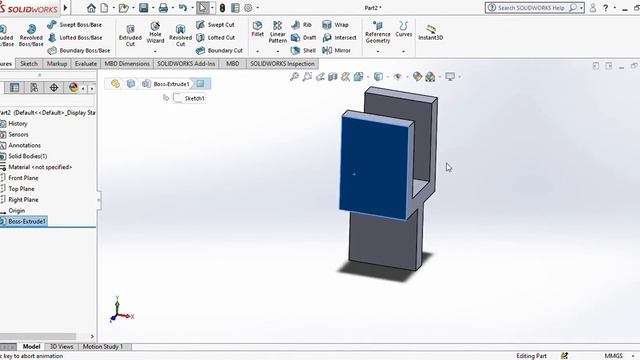Click the Open file icon
The width and height of the screenshot is (640, 360).
[x=123, y=8]
